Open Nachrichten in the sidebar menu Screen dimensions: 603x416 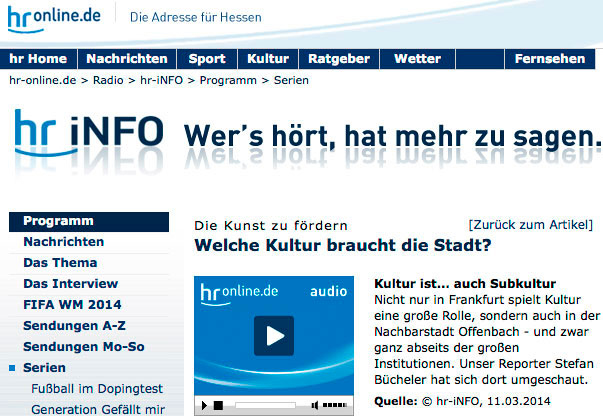[x=63, y=242]
